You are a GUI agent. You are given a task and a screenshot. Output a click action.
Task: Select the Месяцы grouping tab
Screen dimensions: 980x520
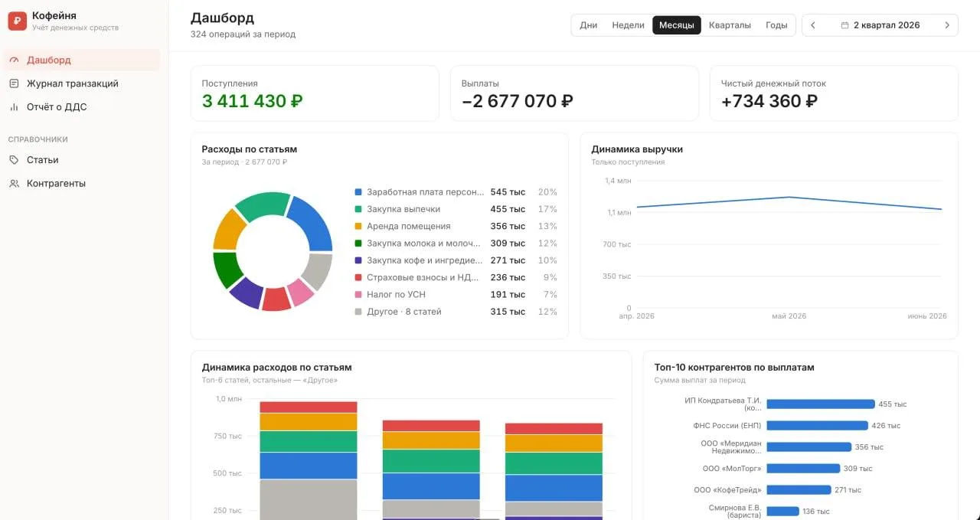click(677, 25)
